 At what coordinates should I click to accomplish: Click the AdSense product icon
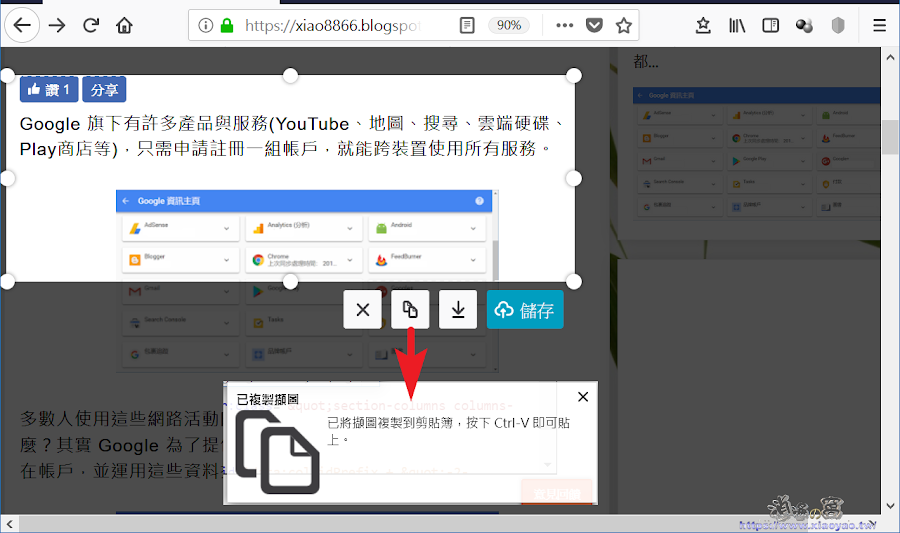(135, 228)
